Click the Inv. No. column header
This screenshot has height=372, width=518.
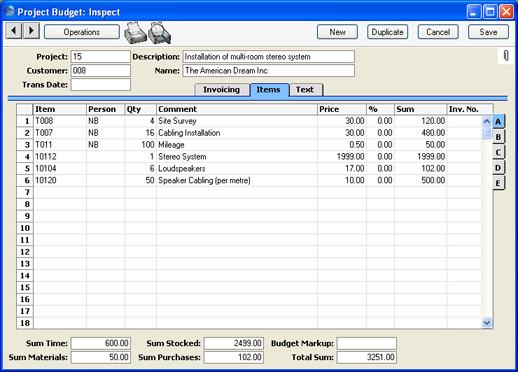coord(470,109)
